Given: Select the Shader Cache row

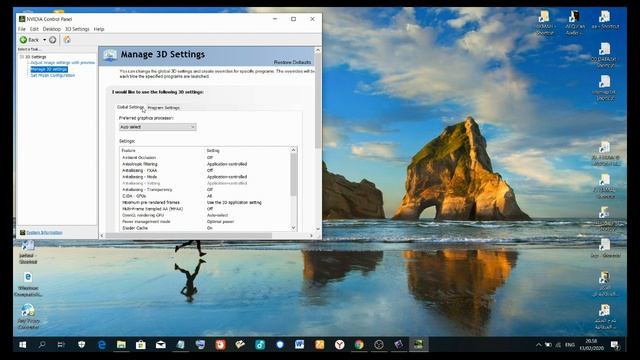Looking at the screenshot, I should (x=205, y=228).
